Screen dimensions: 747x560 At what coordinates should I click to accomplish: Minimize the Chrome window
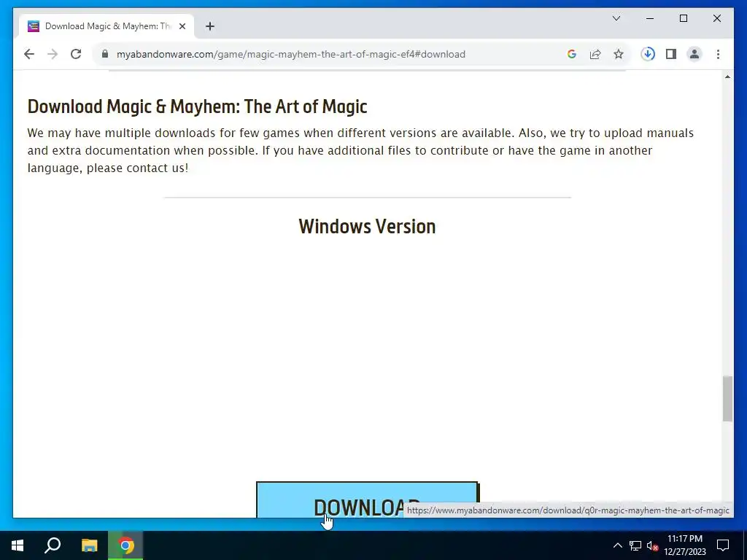pyautogui.click(x=650, y=18)
